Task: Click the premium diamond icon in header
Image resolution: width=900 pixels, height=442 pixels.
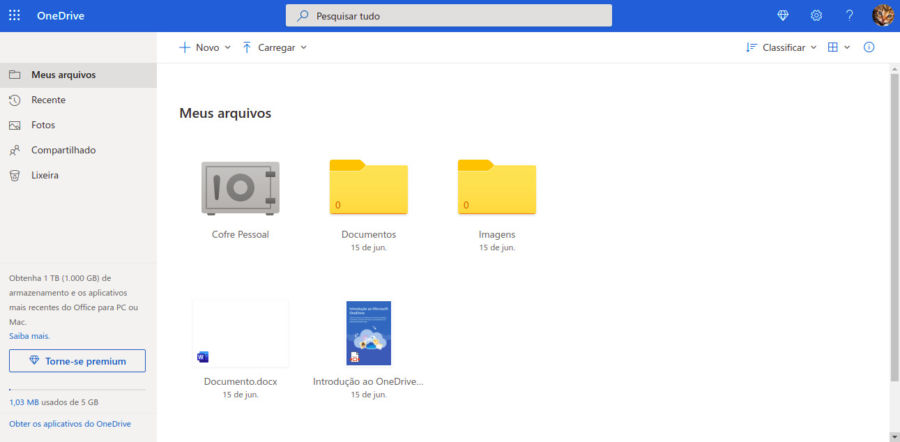Action: [x=783, y=15]
